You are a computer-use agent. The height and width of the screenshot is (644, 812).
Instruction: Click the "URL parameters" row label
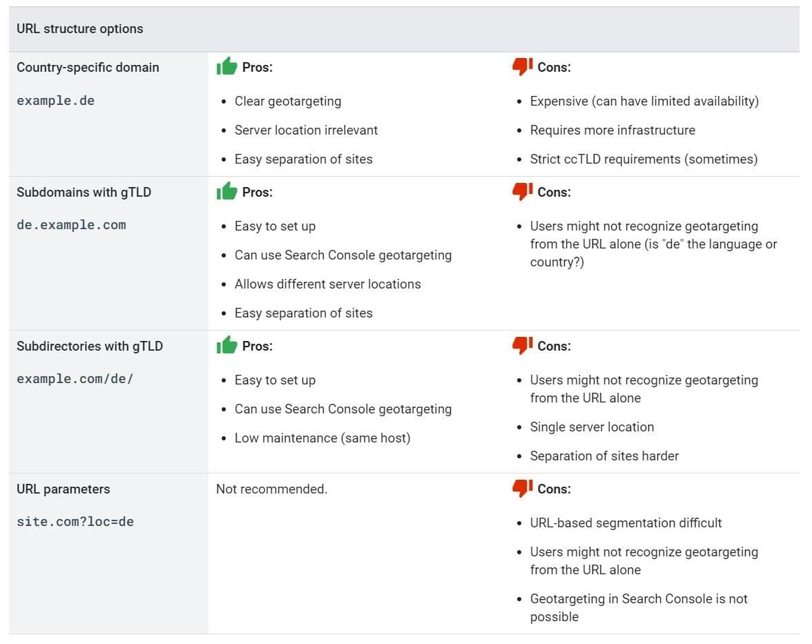(x=63, y=489)
